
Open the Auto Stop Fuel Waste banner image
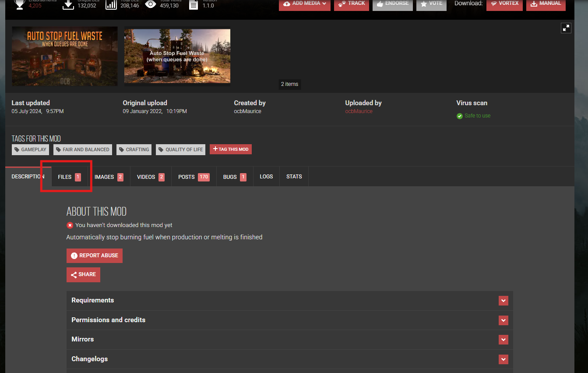click(x=65, y=56)
